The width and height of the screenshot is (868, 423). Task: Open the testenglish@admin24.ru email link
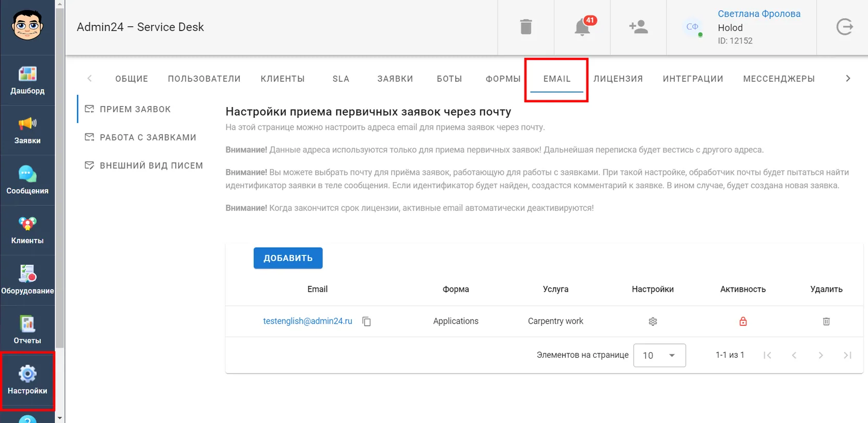coord(307,321)
